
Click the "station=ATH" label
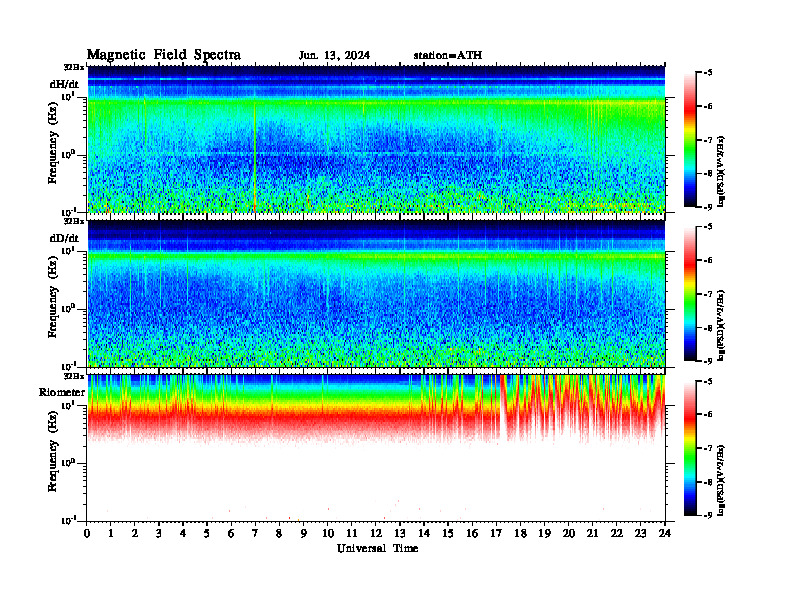pos(448,56)
